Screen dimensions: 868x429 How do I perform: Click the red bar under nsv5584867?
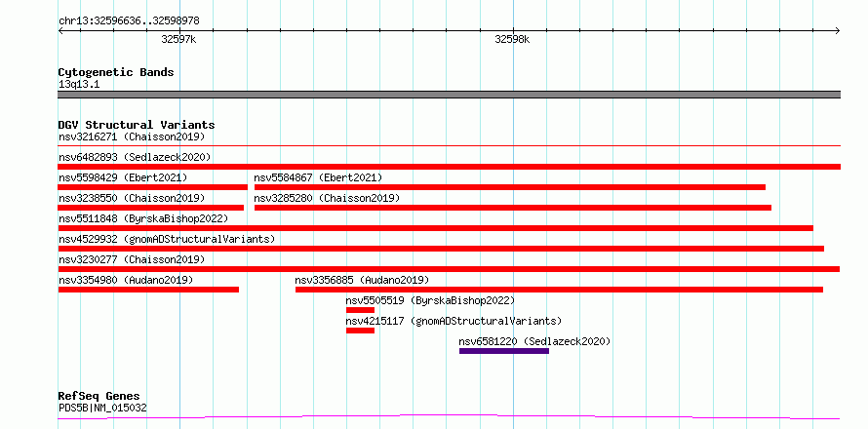pos(510,187)
